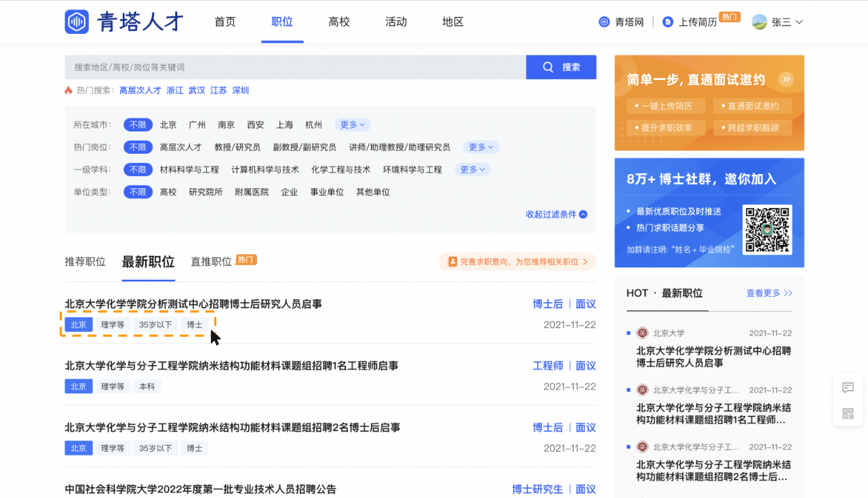
Task: Click the 张三 user avatar
Action: (x=759, y=22)
